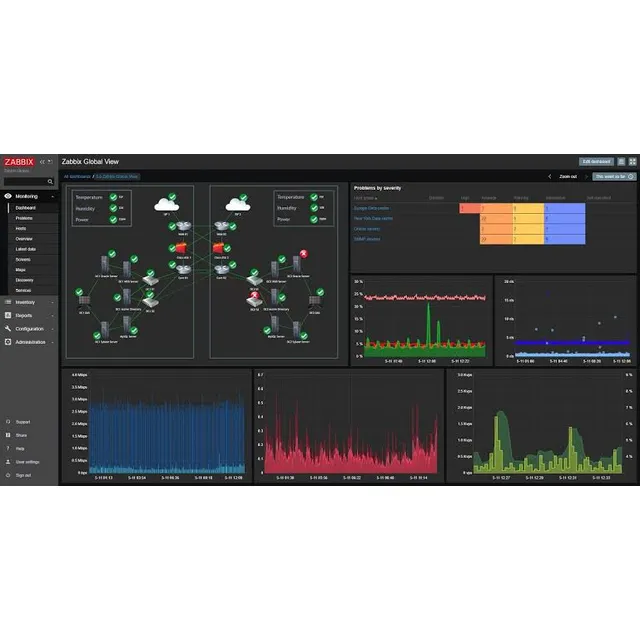Click the Sign out power icon
The image size is (640, 640).
click(8, 476)
